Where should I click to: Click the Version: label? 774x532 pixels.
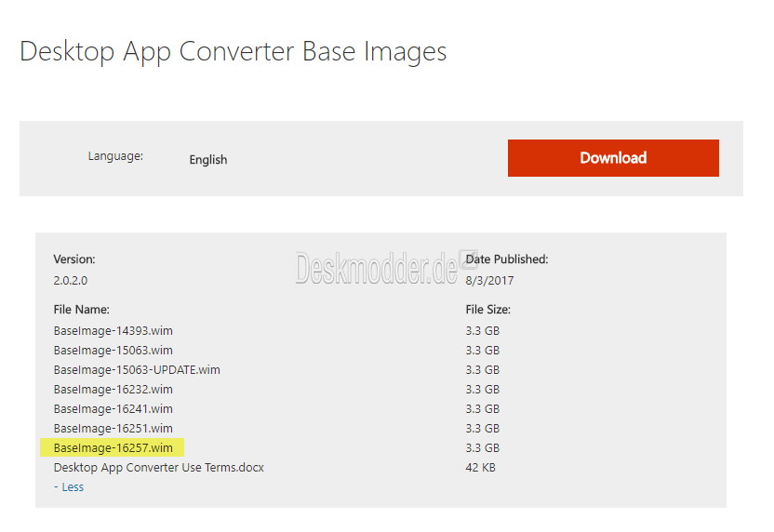pos(74,259)
